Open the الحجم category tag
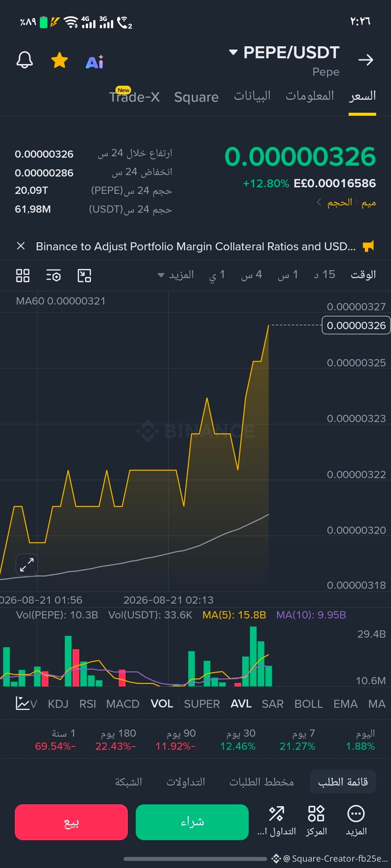391x868 pixels. (x=340, y=203)
